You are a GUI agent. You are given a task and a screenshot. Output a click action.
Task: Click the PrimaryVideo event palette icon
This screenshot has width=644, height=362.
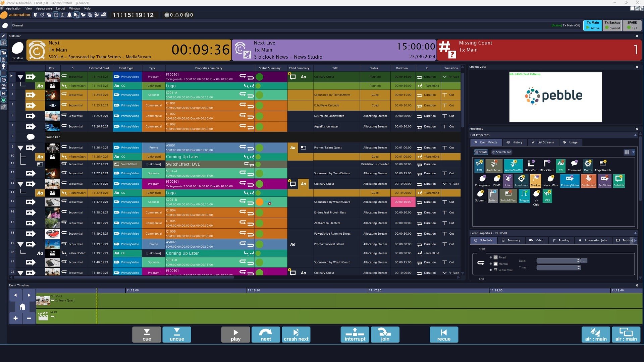[570, 181]
